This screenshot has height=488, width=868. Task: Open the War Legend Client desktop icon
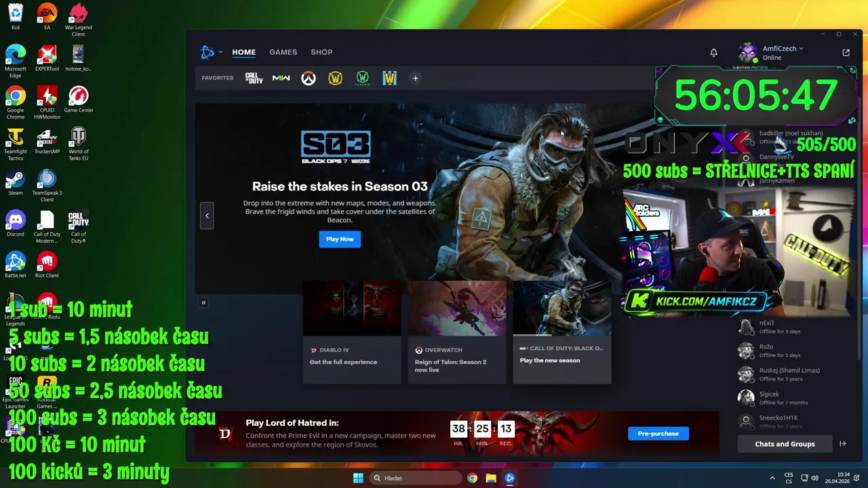point(79,20)
